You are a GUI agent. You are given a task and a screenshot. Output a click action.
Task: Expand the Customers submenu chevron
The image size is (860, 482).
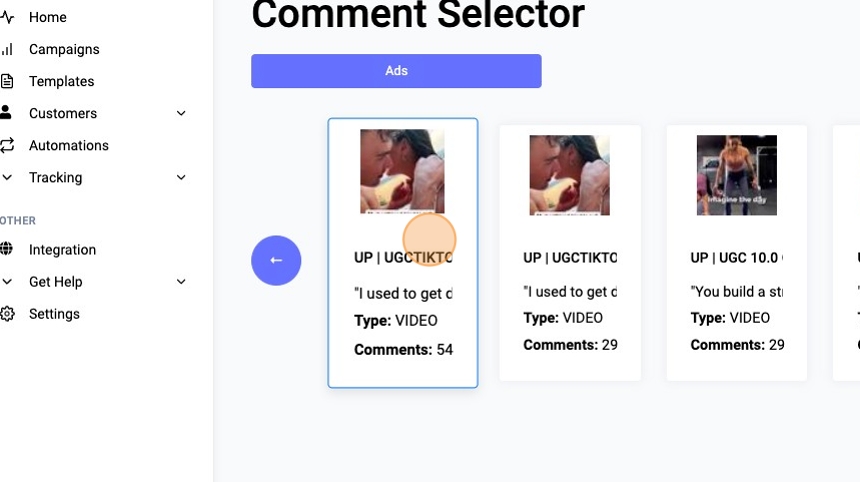[181, 113]
